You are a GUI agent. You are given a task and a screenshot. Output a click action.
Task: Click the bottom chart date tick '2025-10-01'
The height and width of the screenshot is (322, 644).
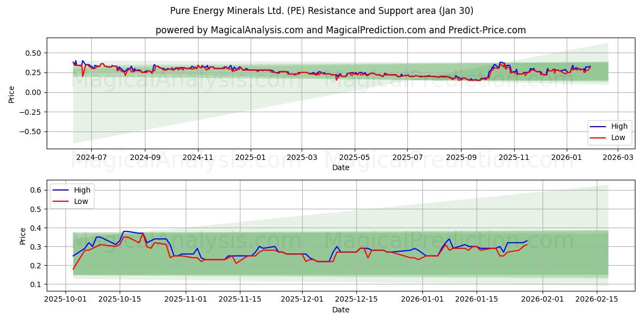click(66, 301)
